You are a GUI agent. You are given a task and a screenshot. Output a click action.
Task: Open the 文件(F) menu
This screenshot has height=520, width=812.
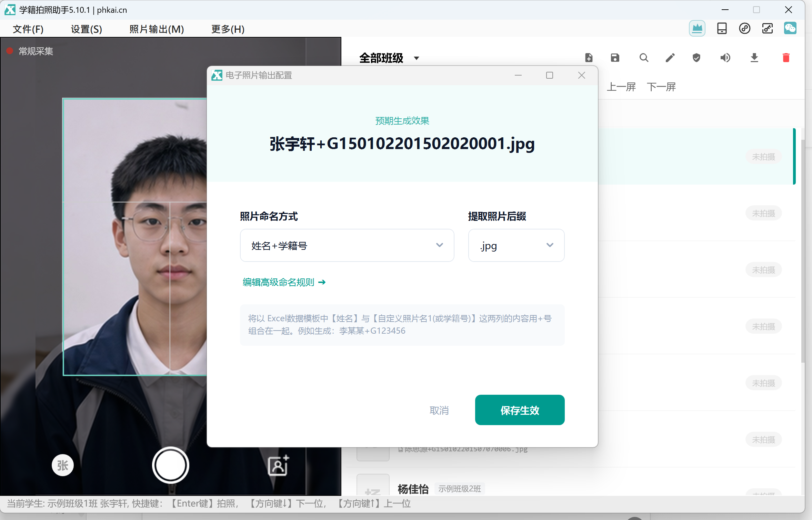click(28, 29)
